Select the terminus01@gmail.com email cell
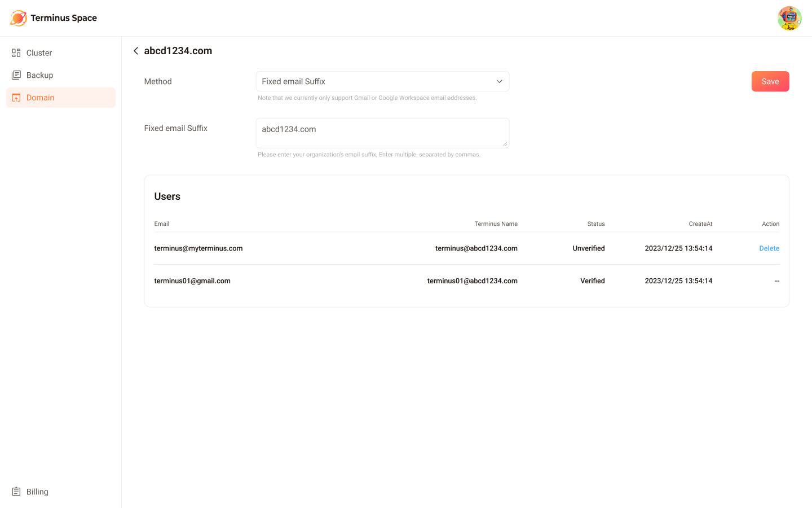 click(x=192, y=281)
